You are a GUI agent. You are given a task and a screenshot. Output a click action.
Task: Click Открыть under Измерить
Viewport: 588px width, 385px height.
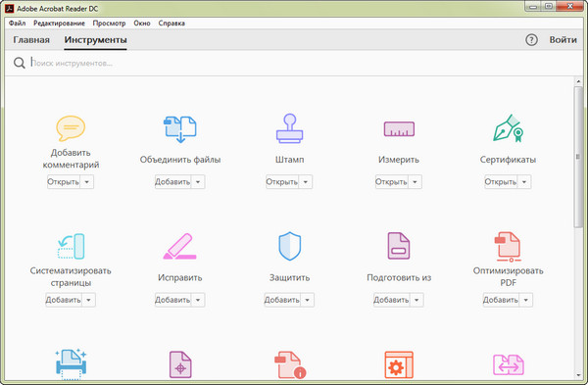tap(391, 182)
